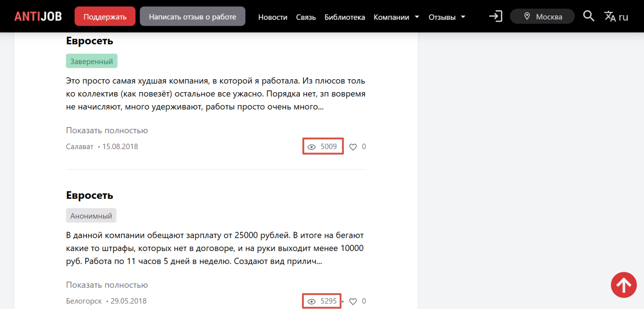Click the login arrow icon
Viewport: 644px width, 309px height.
495,16
